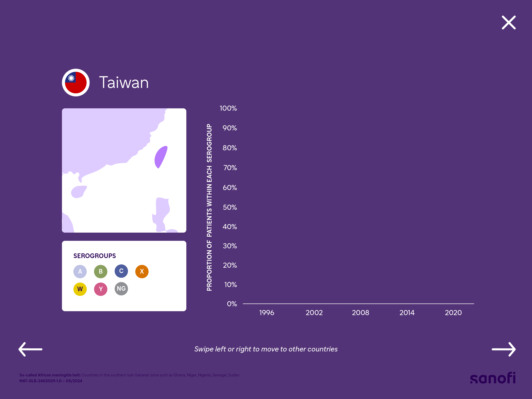The image size is (532, 399).
Task: Click the 2002 year label
Action: coord(314,313)
